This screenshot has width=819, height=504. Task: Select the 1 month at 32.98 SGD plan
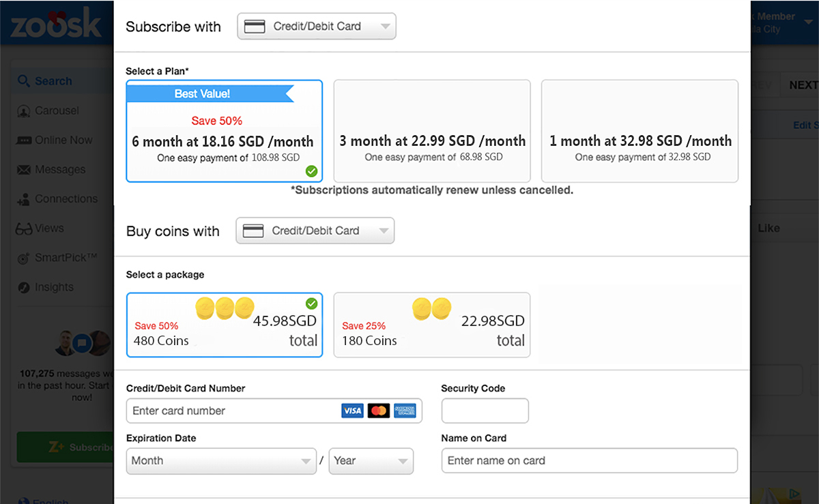tap(640, 131)
